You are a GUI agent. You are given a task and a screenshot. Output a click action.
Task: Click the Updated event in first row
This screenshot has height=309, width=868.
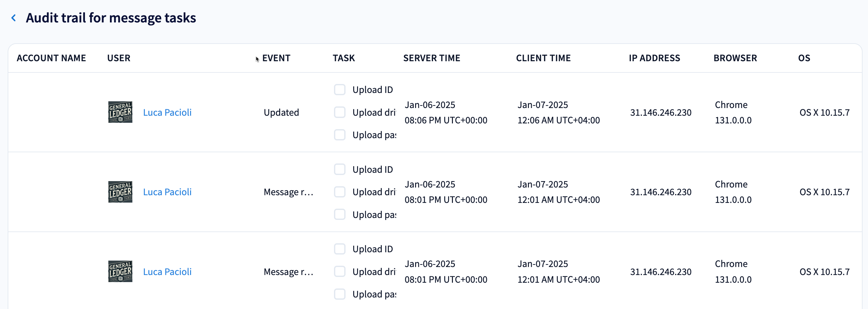281,112
